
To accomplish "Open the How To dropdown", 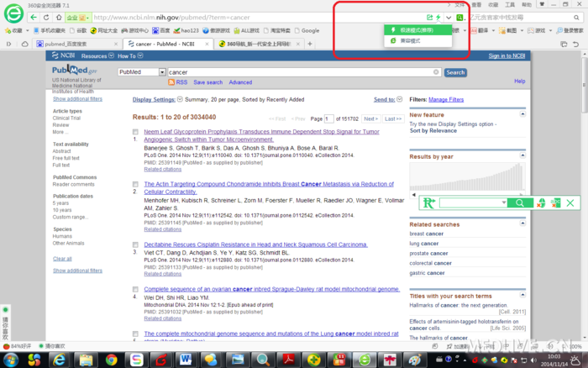I will (130, 56).
